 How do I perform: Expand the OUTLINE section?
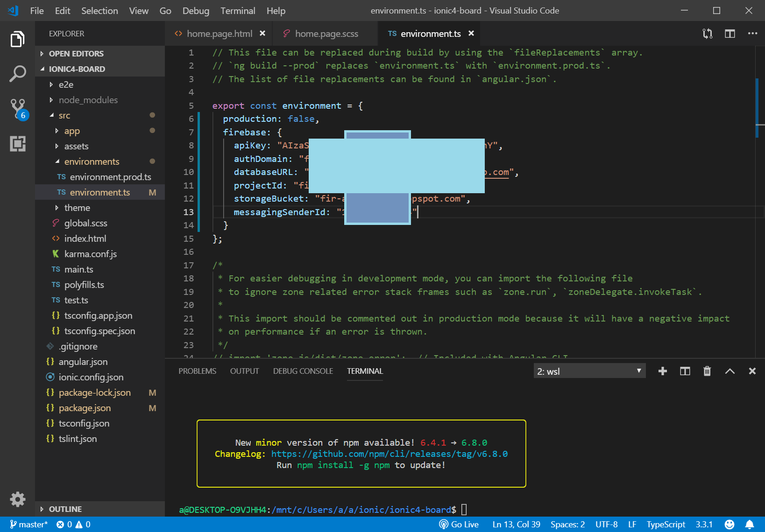click(x=65, y=509)
